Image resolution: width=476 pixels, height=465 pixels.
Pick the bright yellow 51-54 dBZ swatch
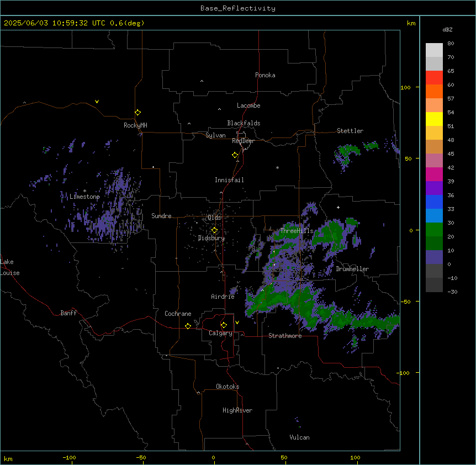point(434,119)
